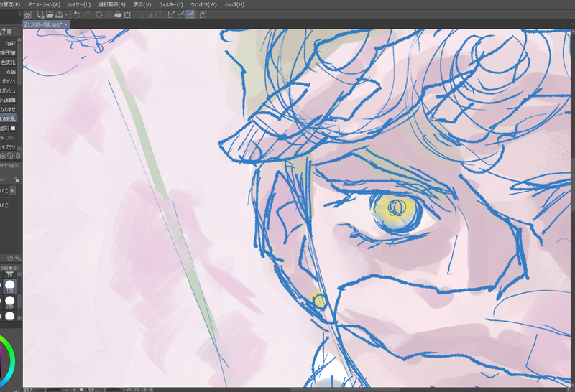Image resolution: width=575 pixels, height=392 pixels.
Task: Click the deselect icon in toolbar
Action: 140,14
